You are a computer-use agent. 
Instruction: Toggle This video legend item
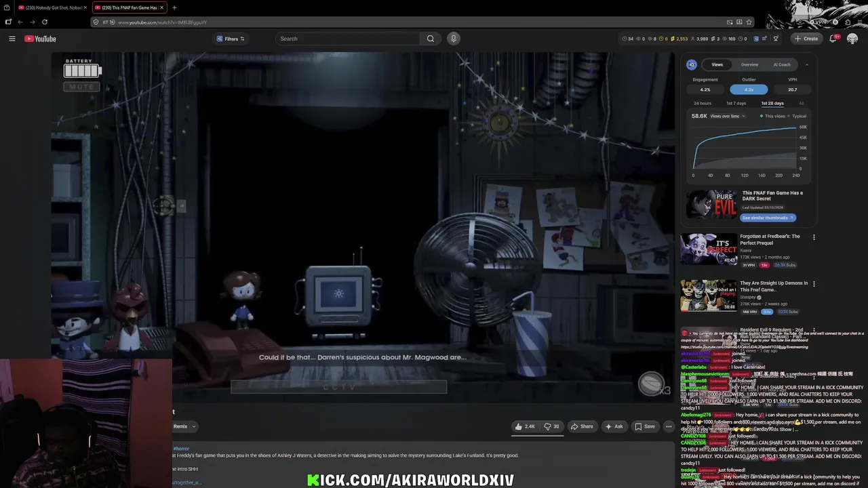point(772,116)
